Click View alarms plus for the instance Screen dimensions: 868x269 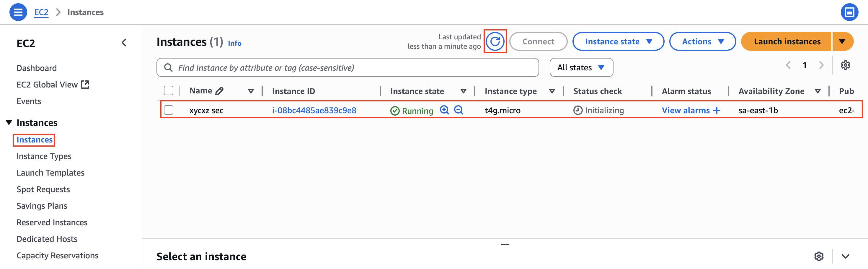(x=716, y=110)
